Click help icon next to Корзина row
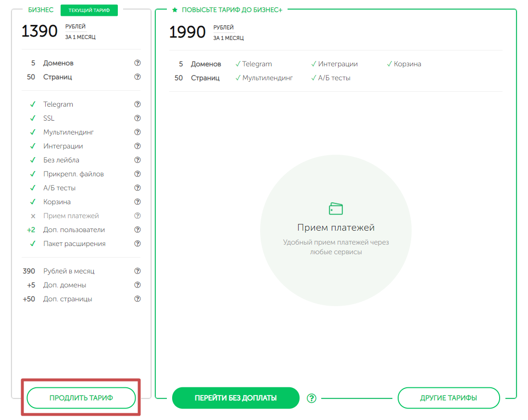This screenshot has height=420, width=528. tap(138, 202)
